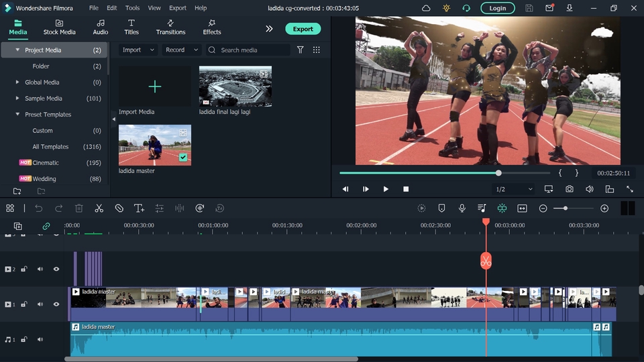The width and height of the screenshot is (644, 362).
Task: Click the Export button
Action: pos(303,29)
